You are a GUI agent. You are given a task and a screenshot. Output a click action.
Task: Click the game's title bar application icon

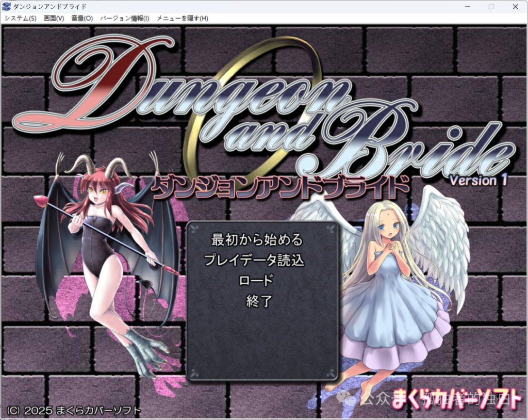[x=7, y=6]
